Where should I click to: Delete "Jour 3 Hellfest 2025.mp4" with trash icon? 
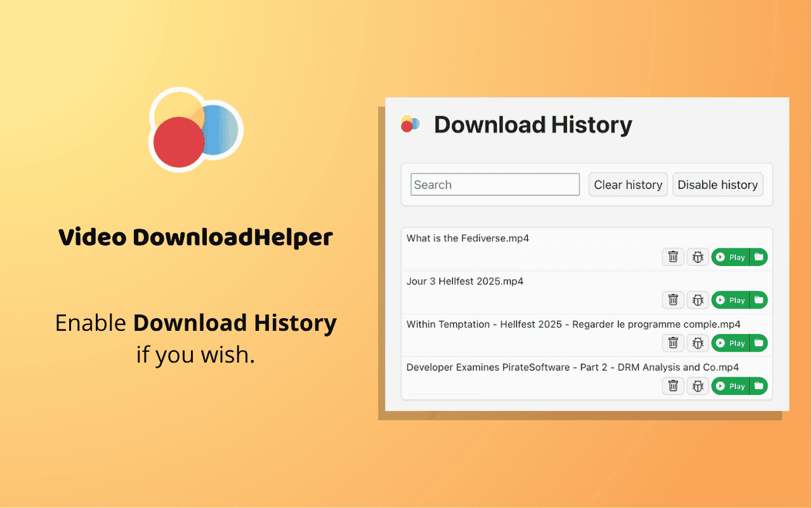(673, 300)
